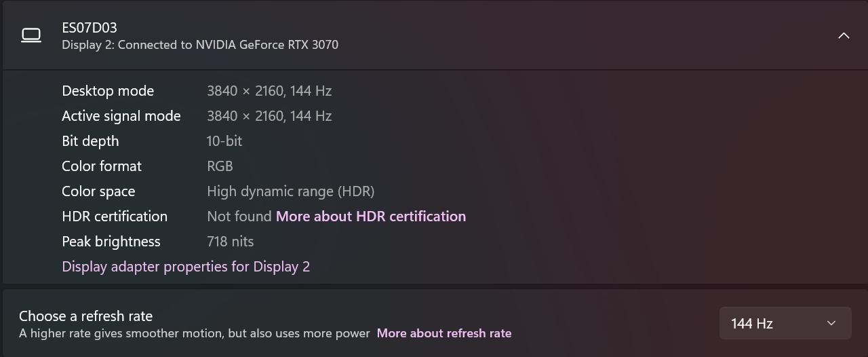Collapse the ES07D03 display details section

[x=844, y=35]
